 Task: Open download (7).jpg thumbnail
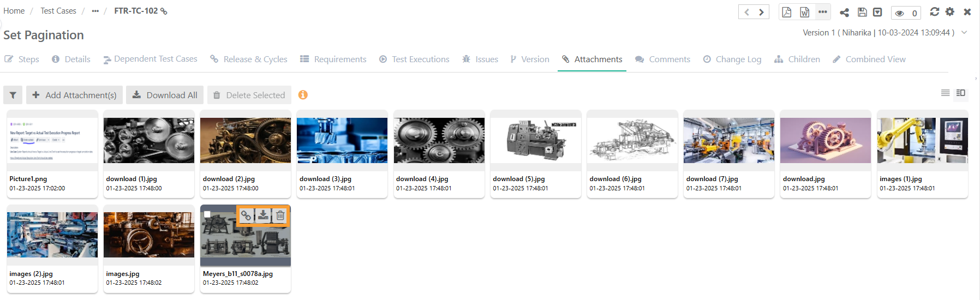point(729,140)
